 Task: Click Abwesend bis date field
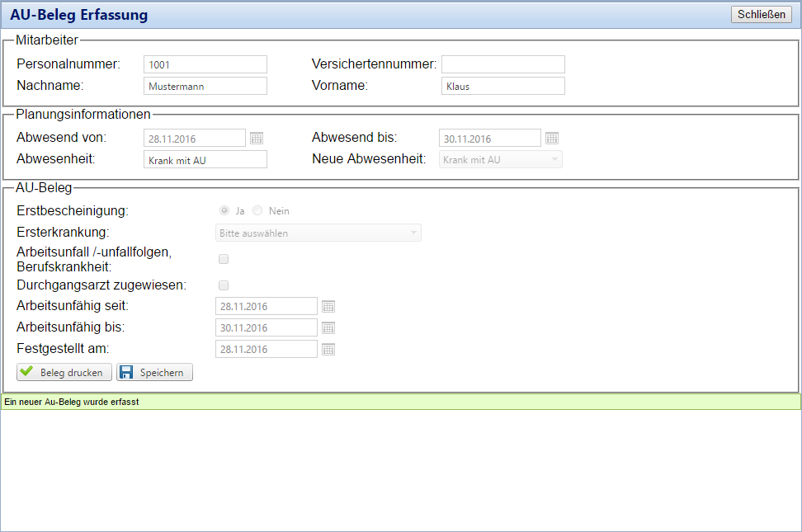point(490,138)
